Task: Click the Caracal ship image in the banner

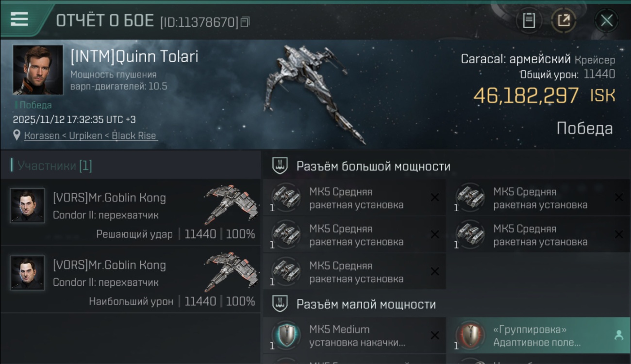Action: point(313,92)
